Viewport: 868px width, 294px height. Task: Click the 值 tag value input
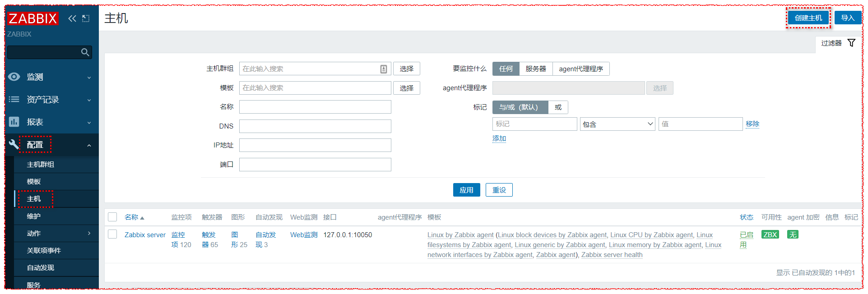pyautogui.click(x=701, y=124)
